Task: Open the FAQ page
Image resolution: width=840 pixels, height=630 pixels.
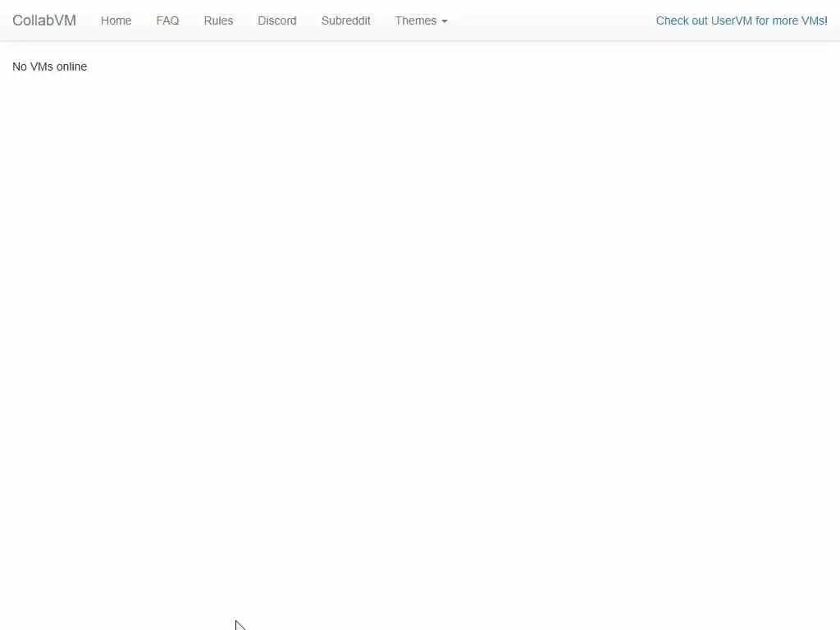Action: 167,21
